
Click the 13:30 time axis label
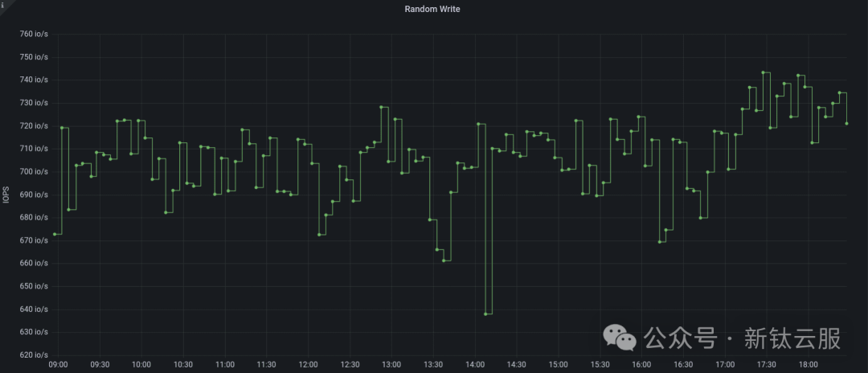coord(433,365)
